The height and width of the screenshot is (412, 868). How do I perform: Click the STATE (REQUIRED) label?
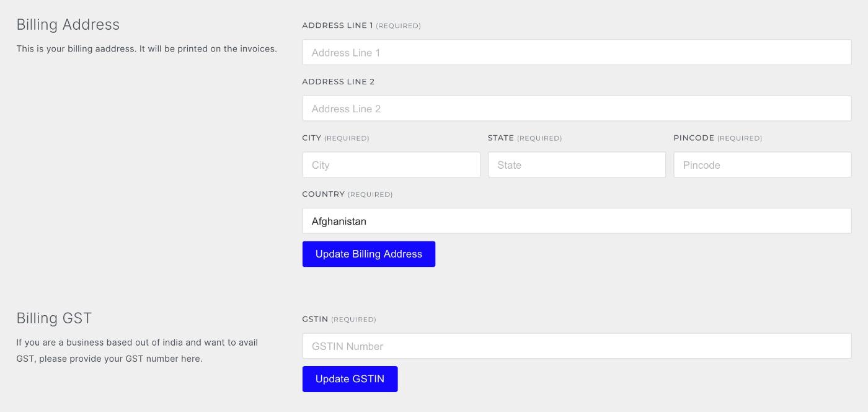(x=525, y=138)
